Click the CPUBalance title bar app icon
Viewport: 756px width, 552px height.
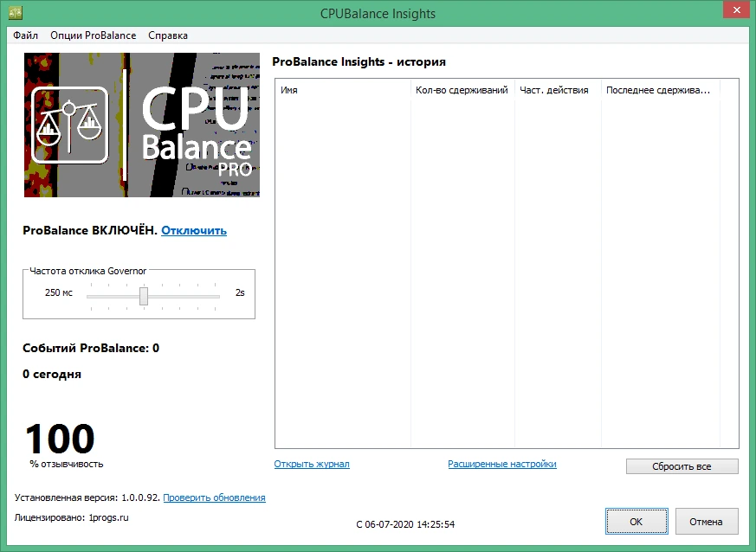pyautogui.click(x=16, y=13)
